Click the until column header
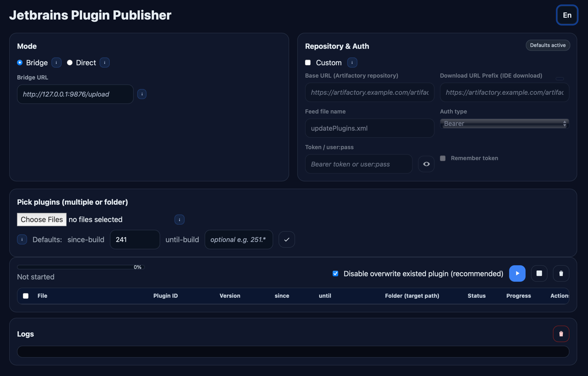Viewport: 588px width, 376px height. coord(325,296)
